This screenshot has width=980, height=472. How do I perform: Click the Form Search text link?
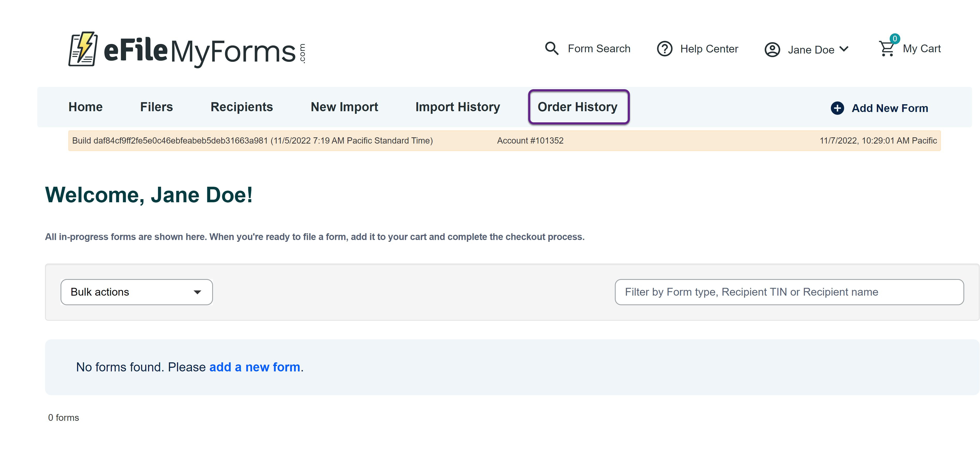coord(599,49)
